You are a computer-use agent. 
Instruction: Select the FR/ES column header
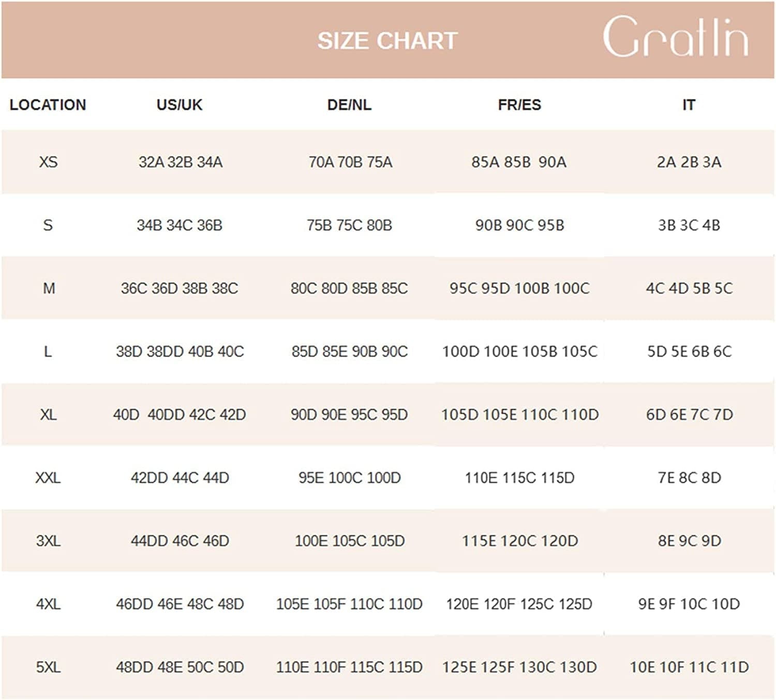tap(519, 105)
